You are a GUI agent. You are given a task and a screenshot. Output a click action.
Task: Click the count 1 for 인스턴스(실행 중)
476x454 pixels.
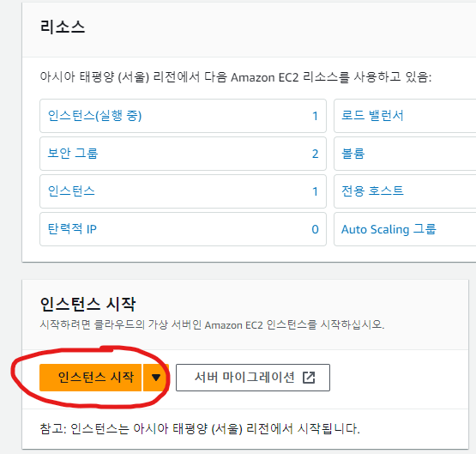(x=315, y=116)
